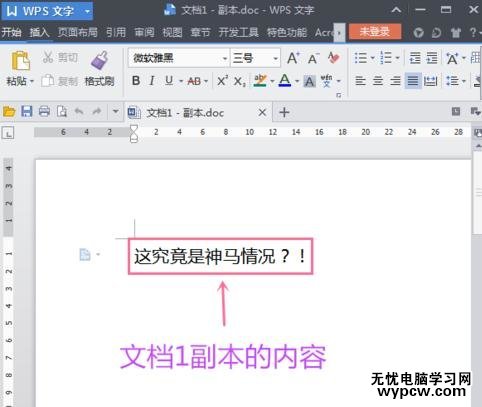Viewport: 482px width, 407px height.
Task: Save document with floppy icon
Action: click(27, 111)
